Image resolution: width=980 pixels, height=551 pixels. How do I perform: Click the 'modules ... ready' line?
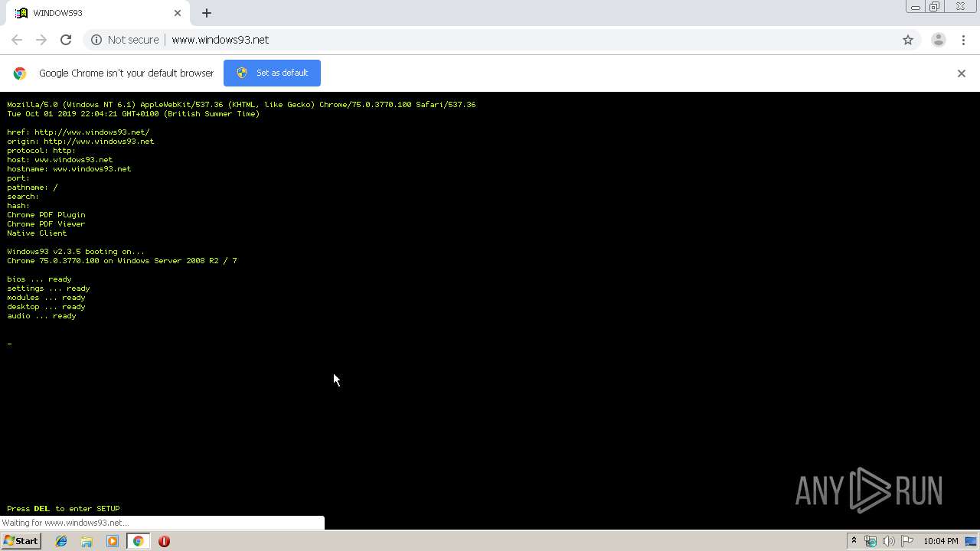[46, 297]
